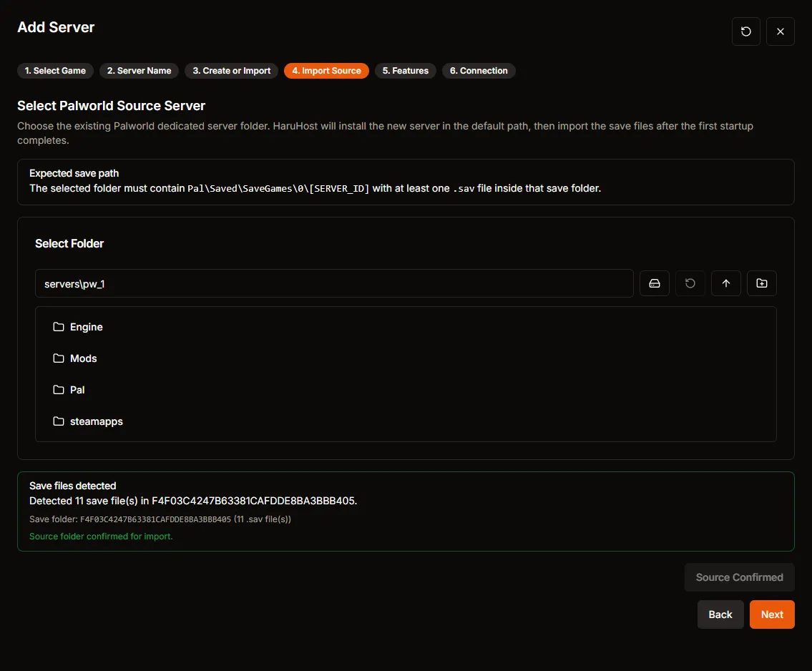Switch to the Select Game step

coord(55,70)
